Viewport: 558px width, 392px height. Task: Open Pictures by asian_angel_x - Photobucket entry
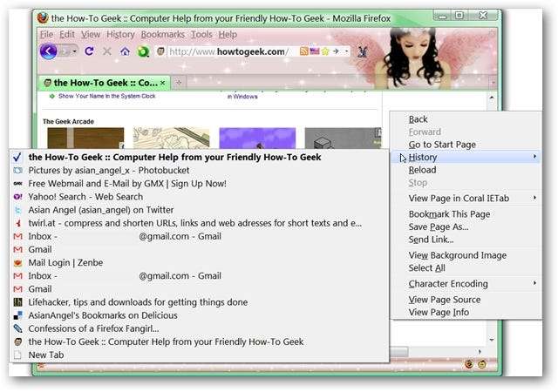[200, 171]
